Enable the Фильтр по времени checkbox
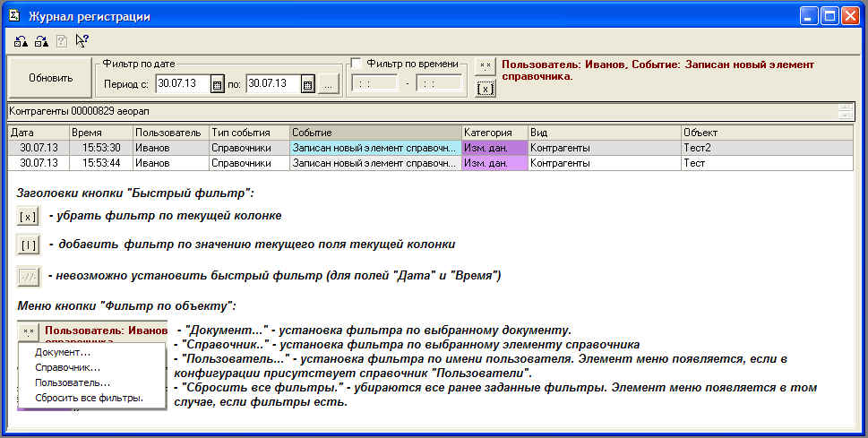 pos(357,63)
